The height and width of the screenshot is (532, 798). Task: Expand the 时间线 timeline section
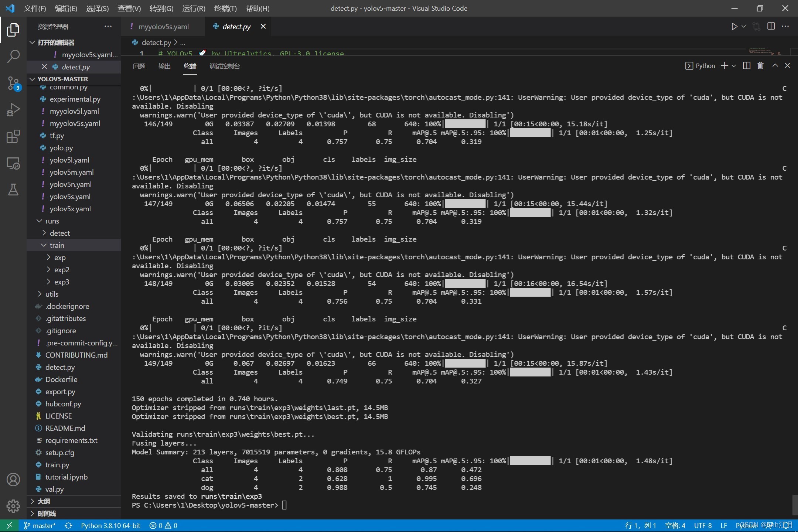[74, 514]
